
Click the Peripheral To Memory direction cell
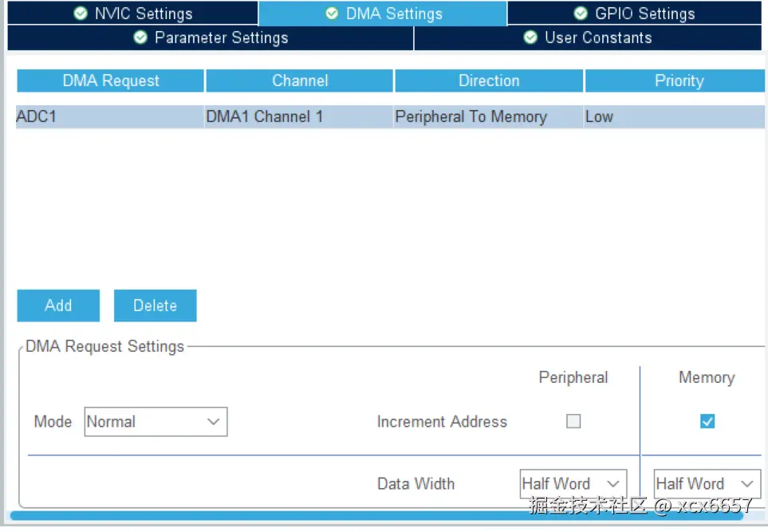point(488,116)
